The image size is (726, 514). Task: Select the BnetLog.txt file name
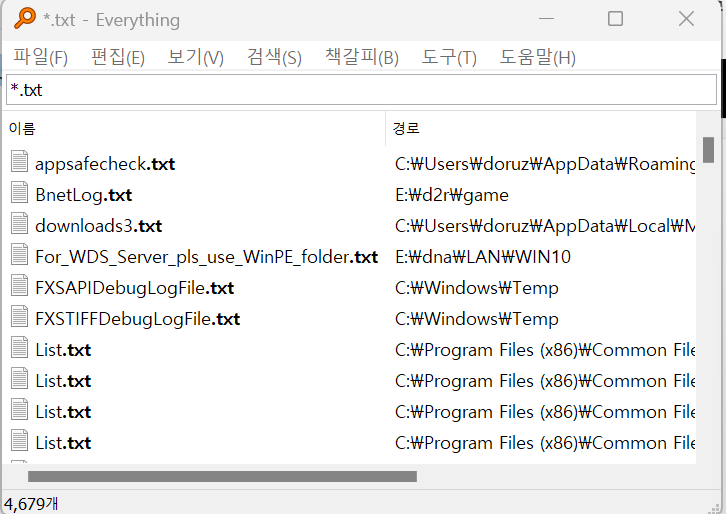pos(84,195)
